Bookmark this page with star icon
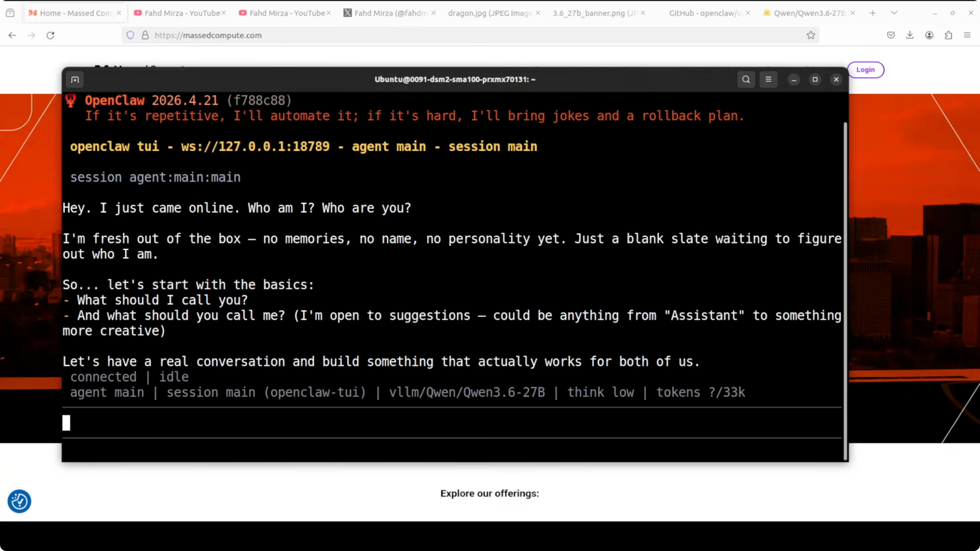Screen dimensions: 980x551 pyautogui.click(x=811, y=35)
